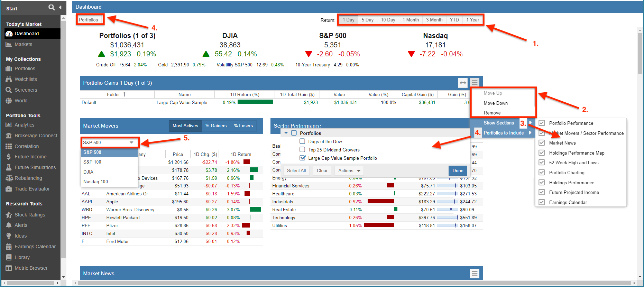Check Dogs of the Dow portfolio
Viewport: 644px width, 287px height.
click(x=302, y=141)
